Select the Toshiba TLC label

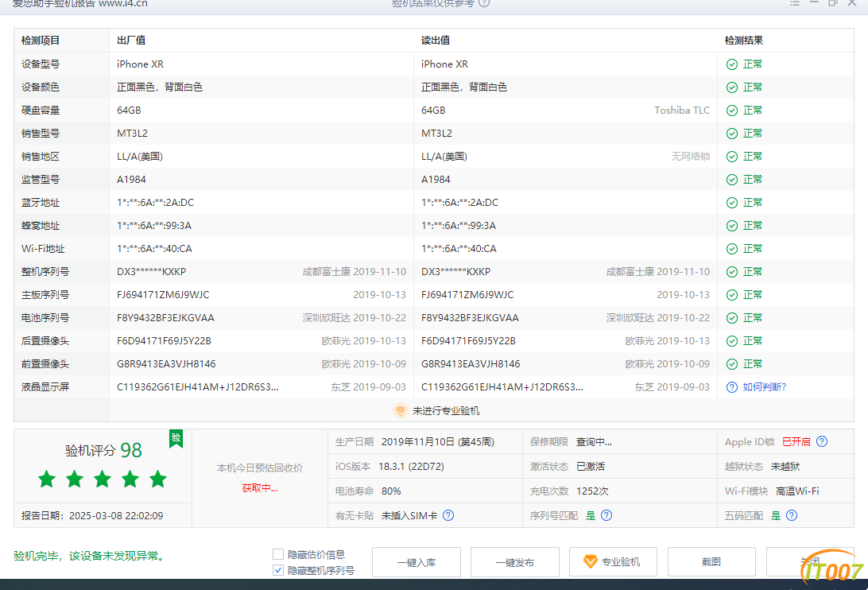682,111
